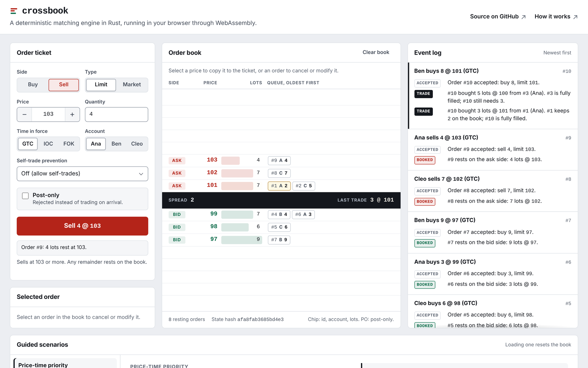This screenshot has height=368, width=588.
Task: Select order chip #5 C 6
Action: (279, 227)
